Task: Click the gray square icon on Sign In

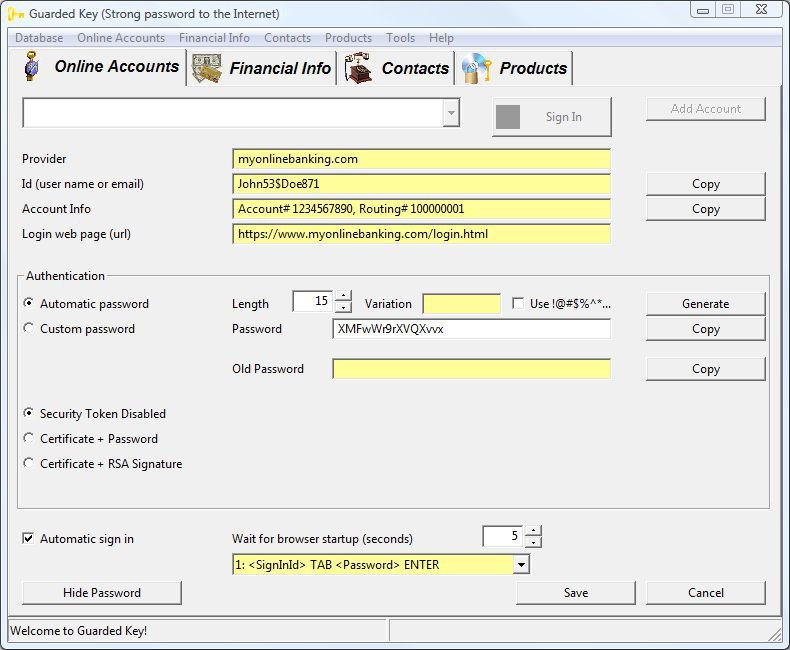Action: click(508, 117)
